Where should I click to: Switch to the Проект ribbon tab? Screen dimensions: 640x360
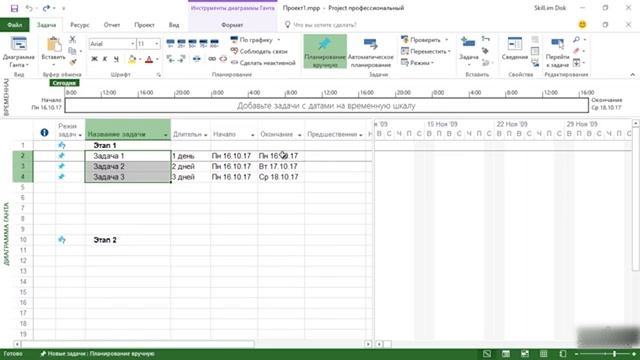[144, 25]
